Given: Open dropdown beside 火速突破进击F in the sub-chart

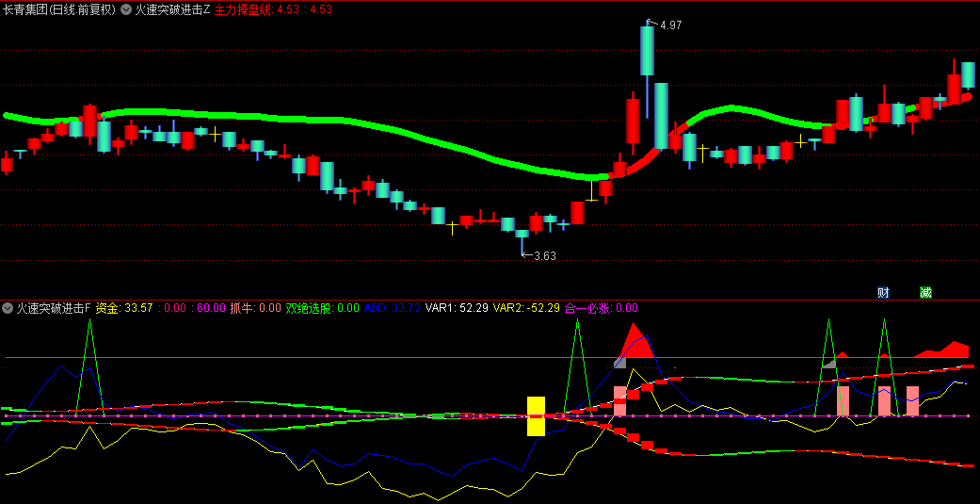Looking at the screenshot, I should (x=8, y=308).
